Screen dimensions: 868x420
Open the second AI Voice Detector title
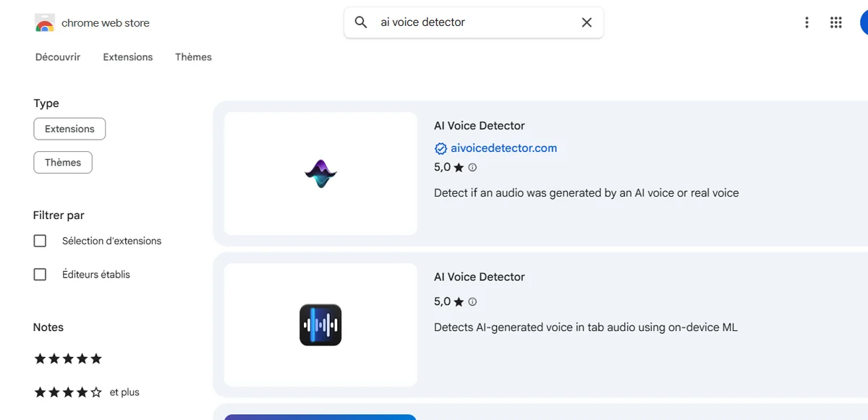(x=480, y=277)
